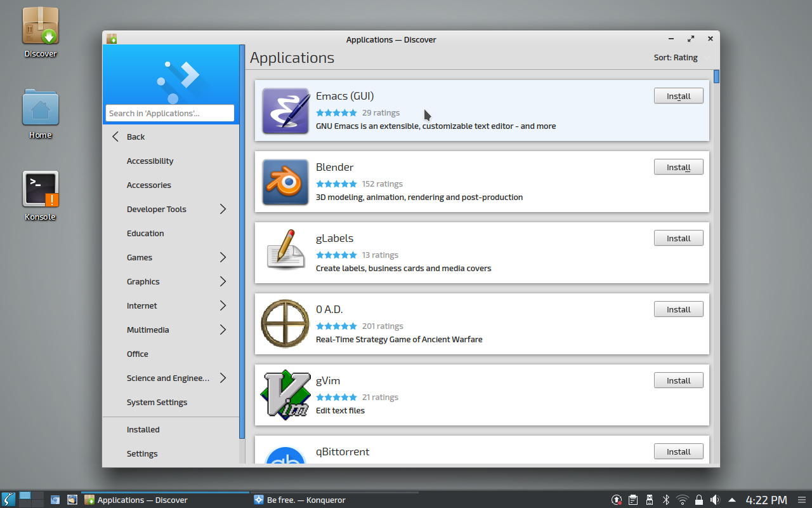Install Emacs (GUI)

[678, 95]
